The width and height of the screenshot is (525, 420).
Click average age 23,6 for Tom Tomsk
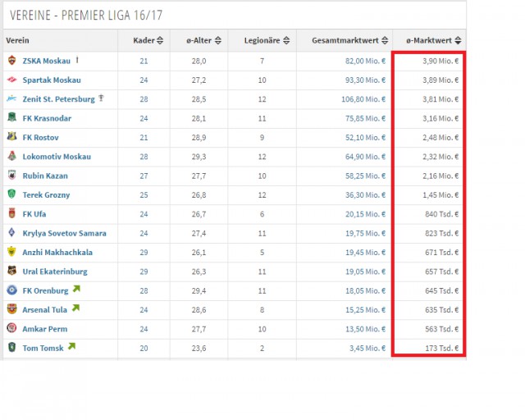pyautogui.click(x=199, y=348)
